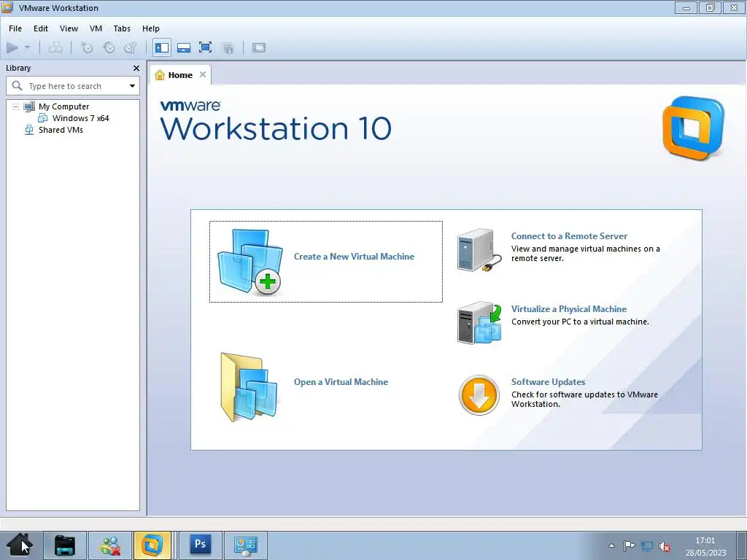The width and height of the screenshot is (747, 560).
Task: Click the Library search field
Action: [x=73, y=86]
